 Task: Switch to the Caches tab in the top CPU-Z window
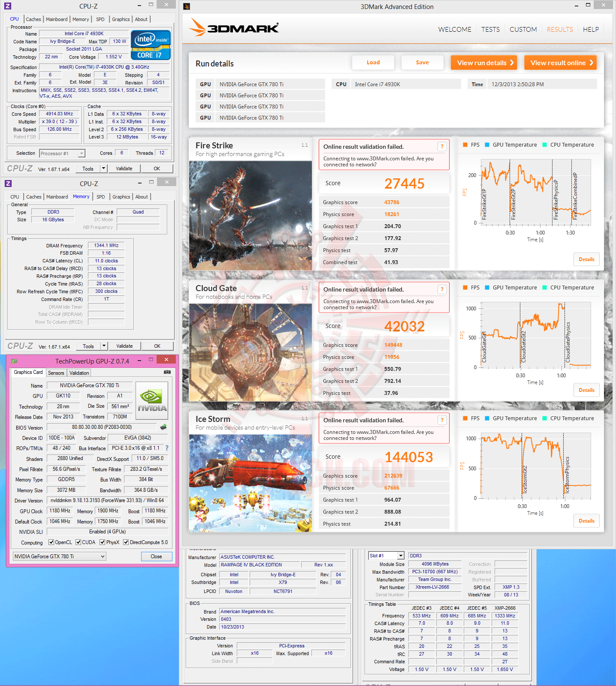click(x=33, y=19)
